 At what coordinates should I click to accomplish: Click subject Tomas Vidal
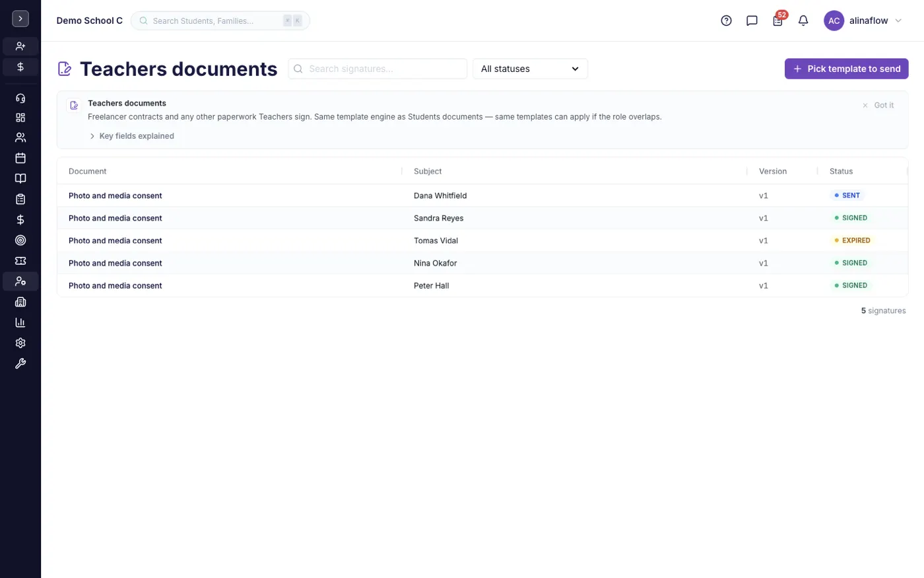coord(436,240)
